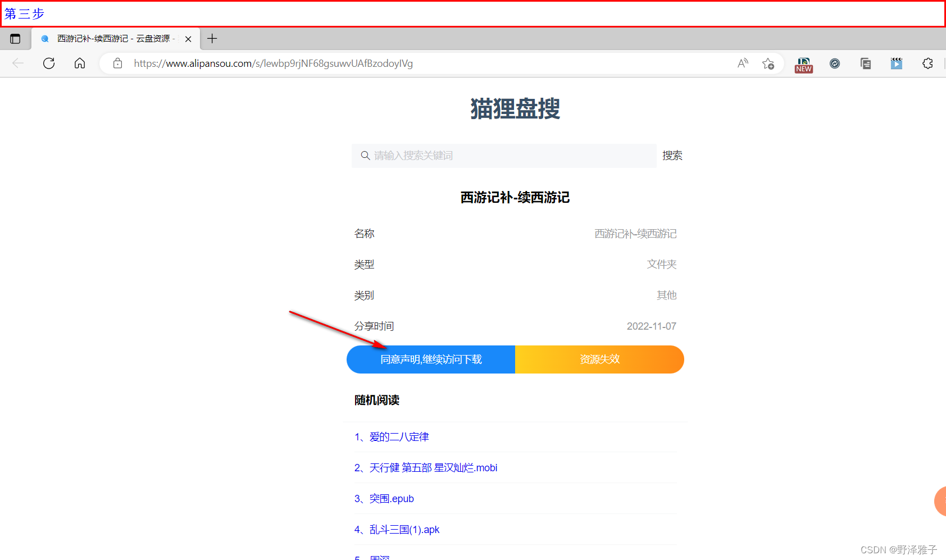Click the 同意声明,继续访问下载 button

pos(431,359)
